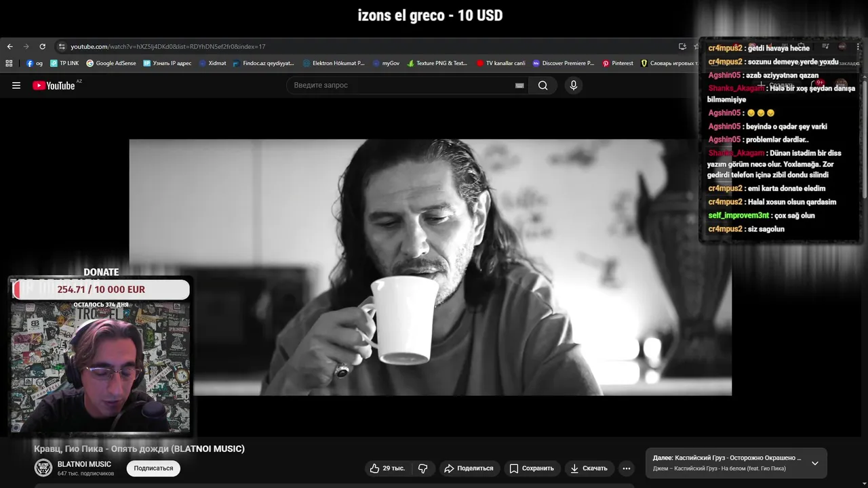The image size is (868, 488).
Task: Open the Xidmat bookmark
Action: pyautogui.click(x=212, y=63)
